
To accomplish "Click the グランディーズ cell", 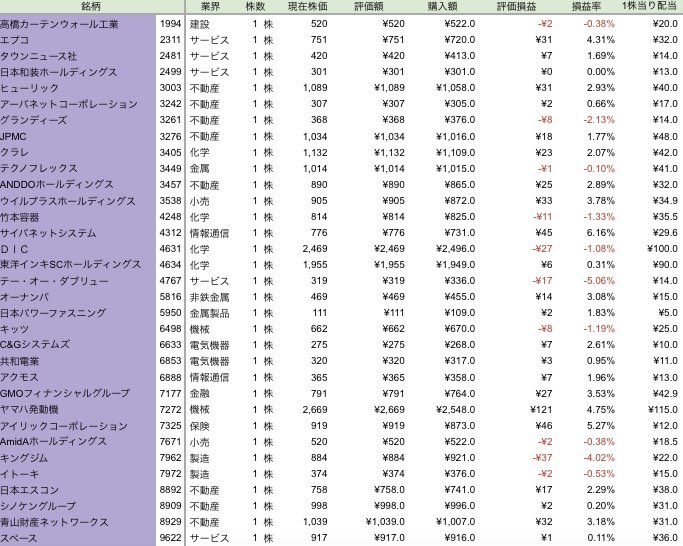I will (x=34, y=120).
